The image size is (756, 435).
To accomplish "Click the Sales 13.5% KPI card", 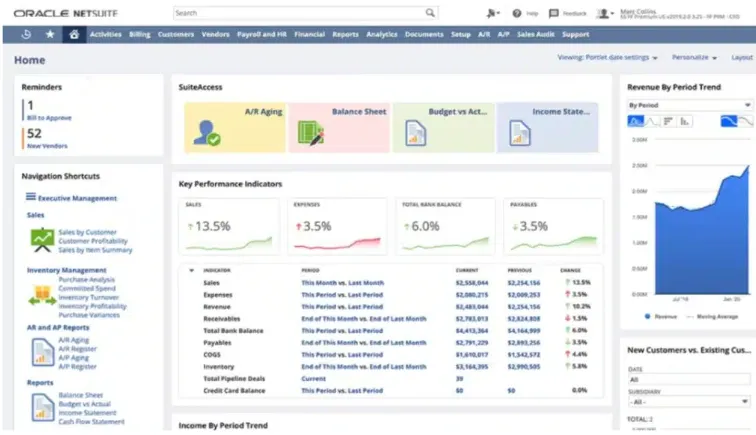I will (229, 226).
